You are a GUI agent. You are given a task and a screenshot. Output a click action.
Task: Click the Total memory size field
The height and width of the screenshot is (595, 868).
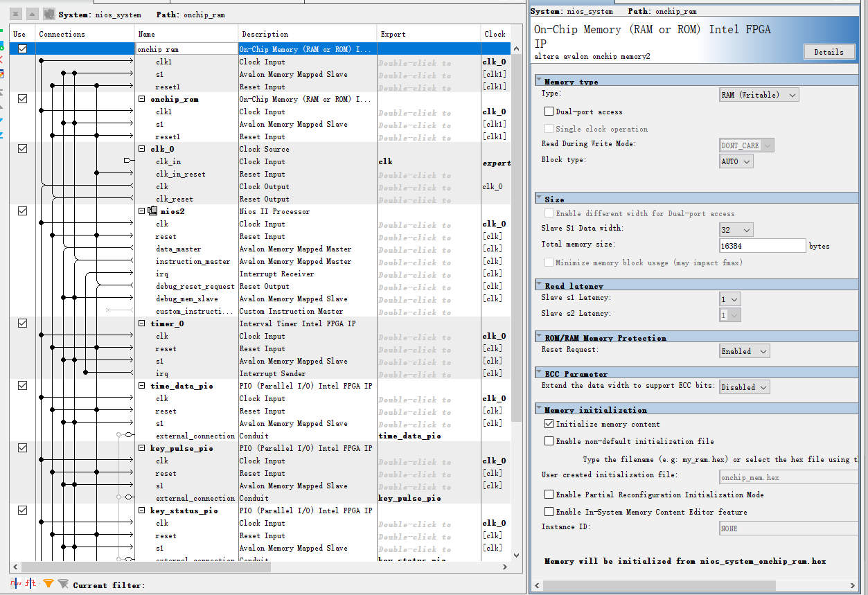coord(763,246)
